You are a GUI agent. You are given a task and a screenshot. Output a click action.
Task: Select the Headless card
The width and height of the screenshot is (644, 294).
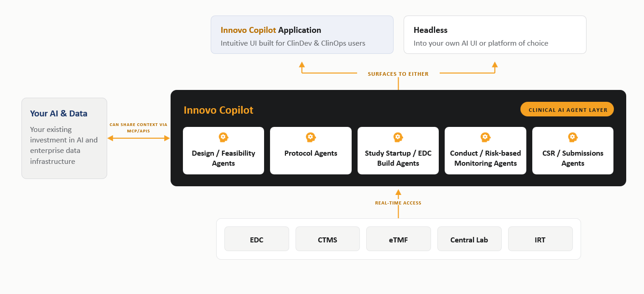click(495, 35)
